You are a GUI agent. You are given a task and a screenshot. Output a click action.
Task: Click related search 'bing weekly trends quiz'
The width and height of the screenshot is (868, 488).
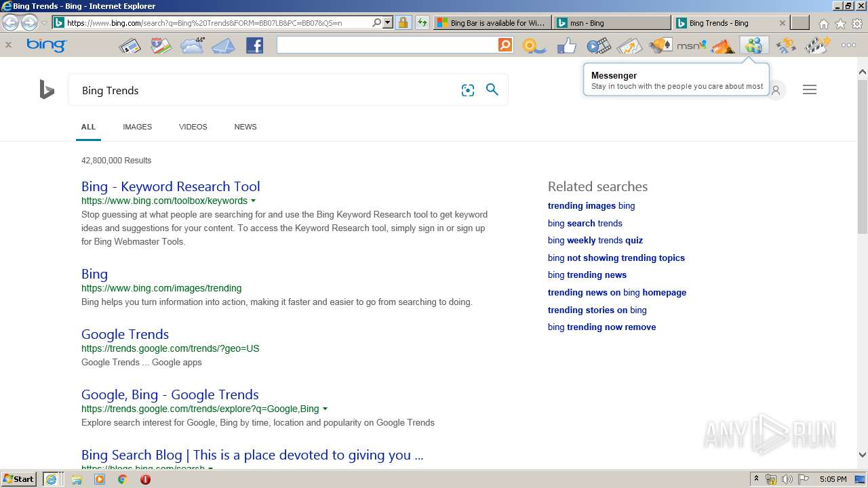click(x=595, y=241)
